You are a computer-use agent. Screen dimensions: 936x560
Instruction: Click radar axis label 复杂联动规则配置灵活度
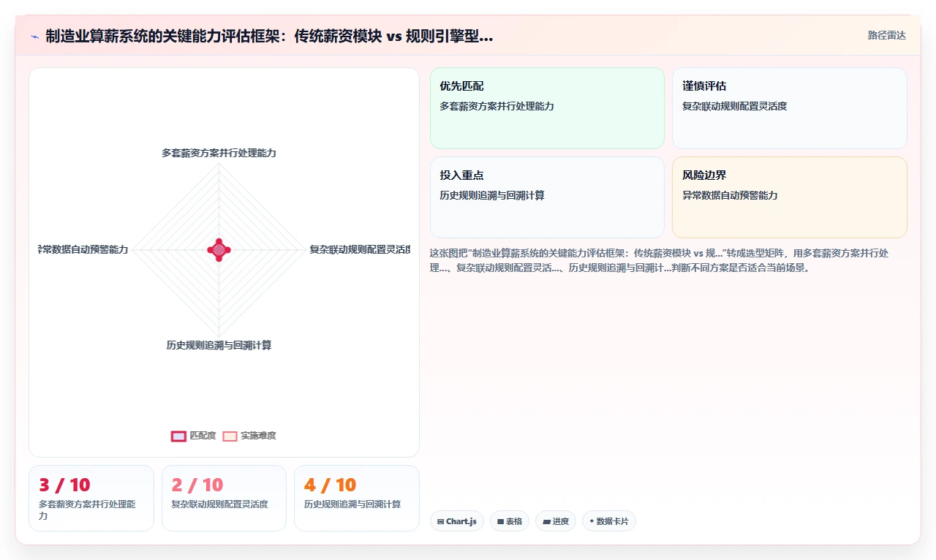(360, 249)
